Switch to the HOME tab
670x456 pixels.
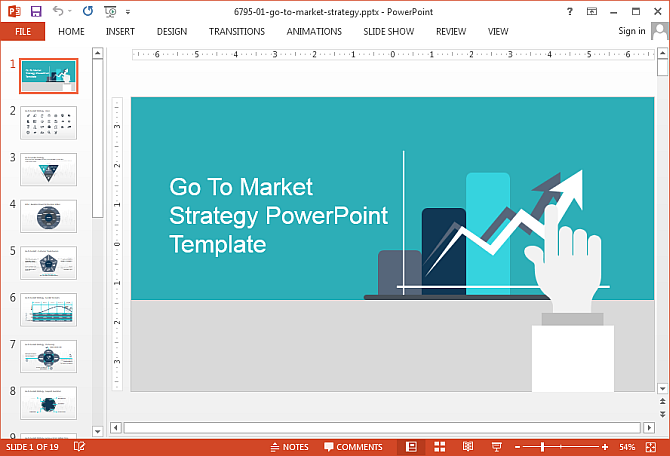point(71,32)
